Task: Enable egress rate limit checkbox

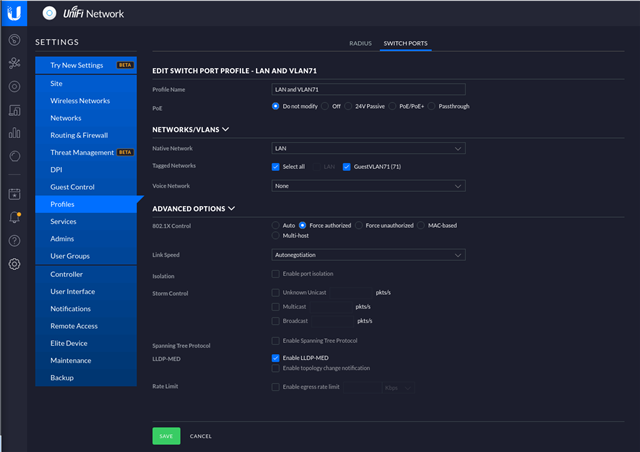Action: [x=276, y=387]
